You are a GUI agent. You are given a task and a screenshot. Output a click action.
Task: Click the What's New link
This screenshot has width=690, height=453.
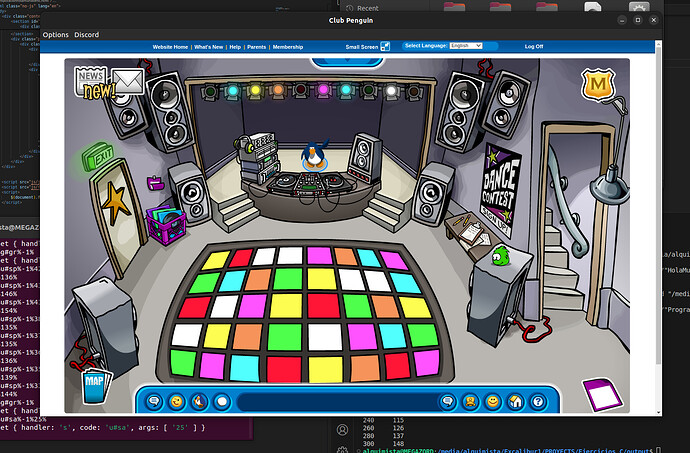pos(209,47)
